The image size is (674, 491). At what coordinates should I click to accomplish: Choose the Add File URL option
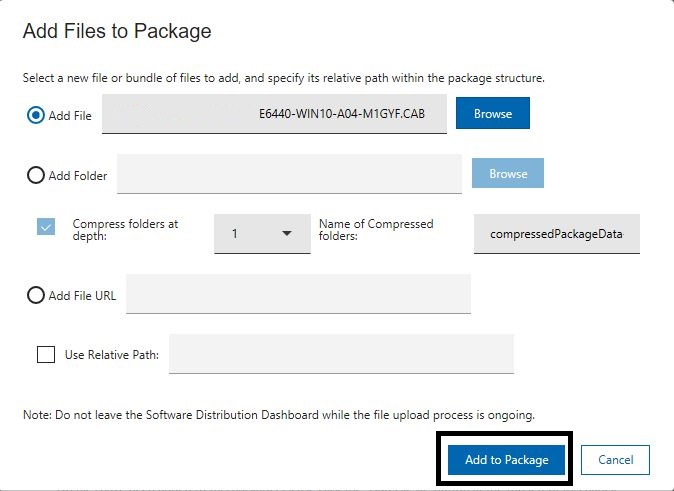click(36, 295)
